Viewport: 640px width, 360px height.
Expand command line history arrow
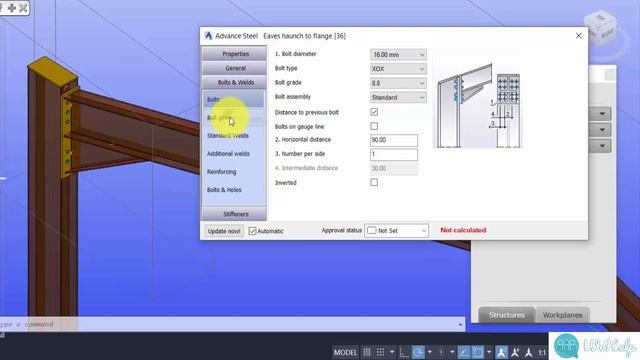(x=460, y=324)
